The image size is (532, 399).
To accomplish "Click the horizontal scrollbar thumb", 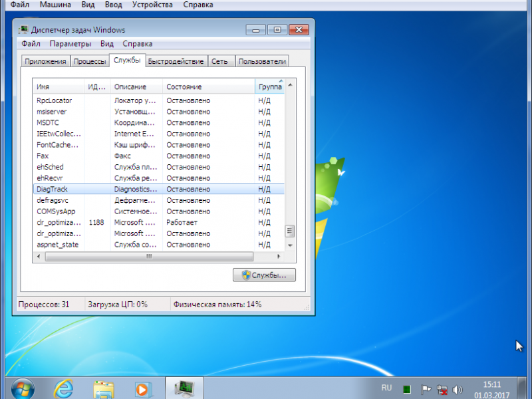I will pyautogui.click(x=149, y=257).
